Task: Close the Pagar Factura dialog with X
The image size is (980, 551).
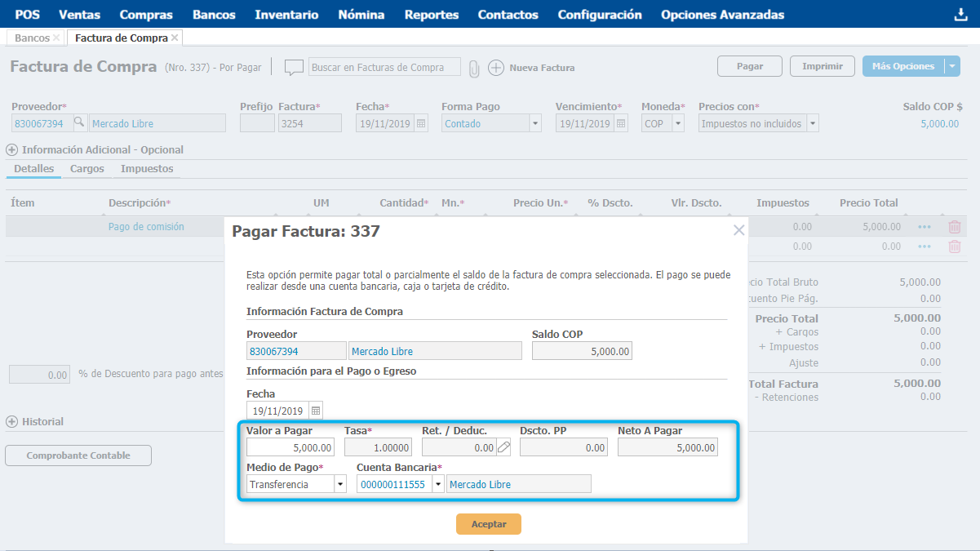Action: [x=738, y=230]
